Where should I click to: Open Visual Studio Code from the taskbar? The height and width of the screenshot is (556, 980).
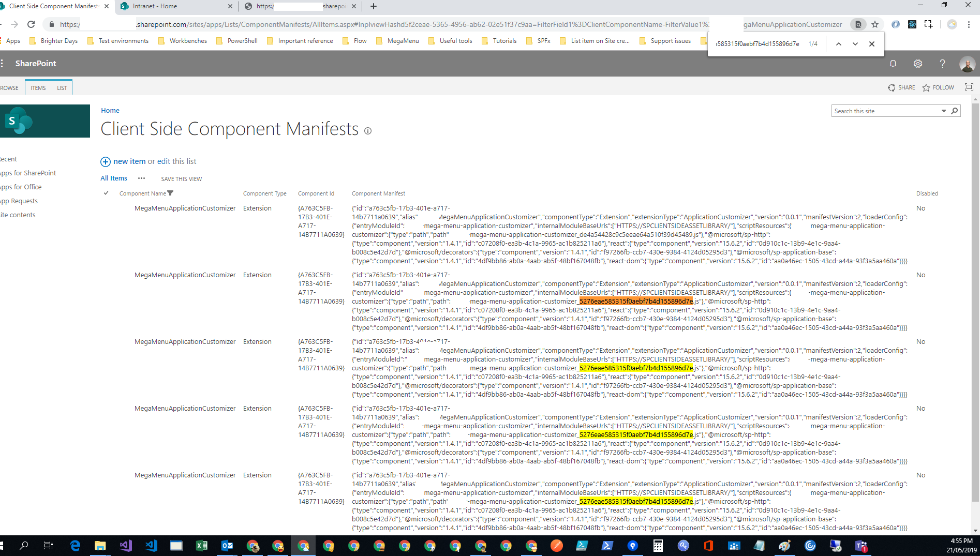click(x=151, y=546)
